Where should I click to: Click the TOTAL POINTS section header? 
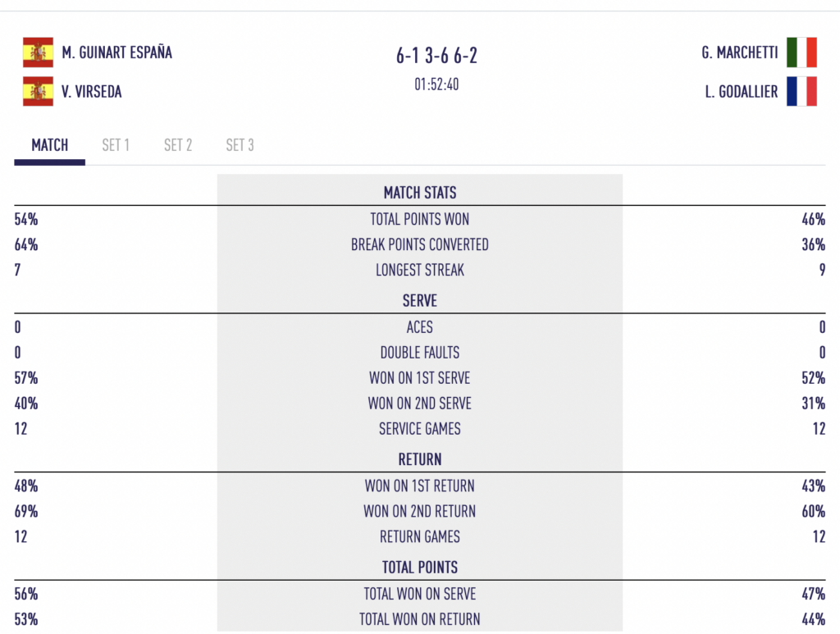tap(420, 567)
